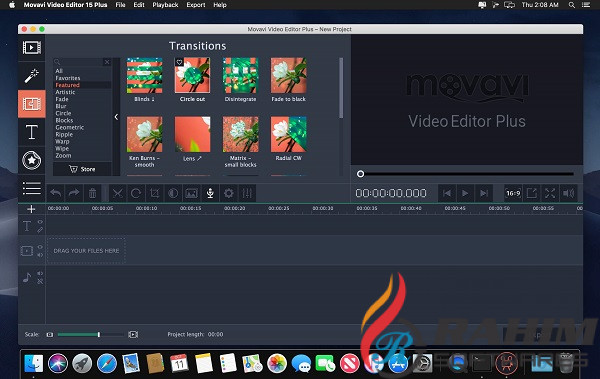This screenshot has width=600, height=379.
Task: Open the Stickers star tab
Action: pyautogui.click(x=31, y=160)
